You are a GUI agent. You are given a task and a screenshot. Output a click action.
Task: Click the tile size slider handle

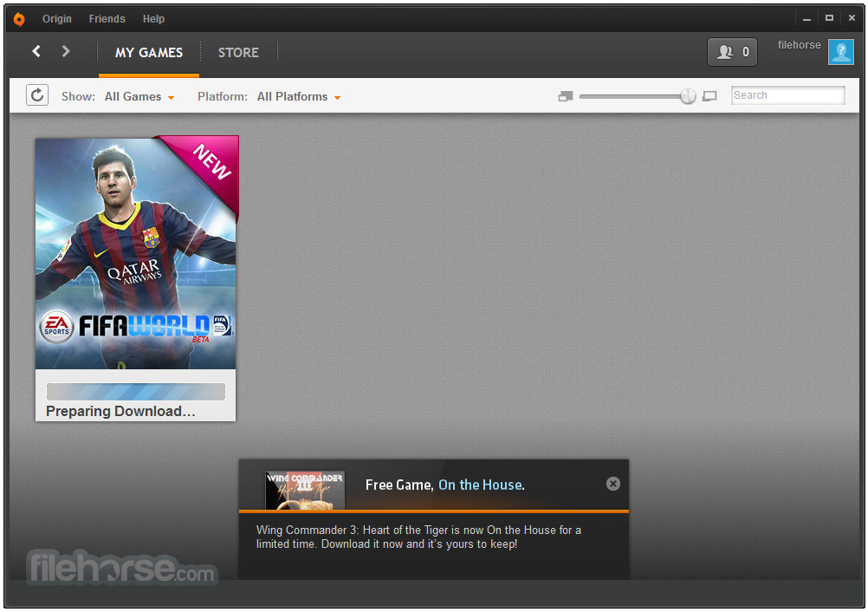pyautogui.click(x=688, y=96)
